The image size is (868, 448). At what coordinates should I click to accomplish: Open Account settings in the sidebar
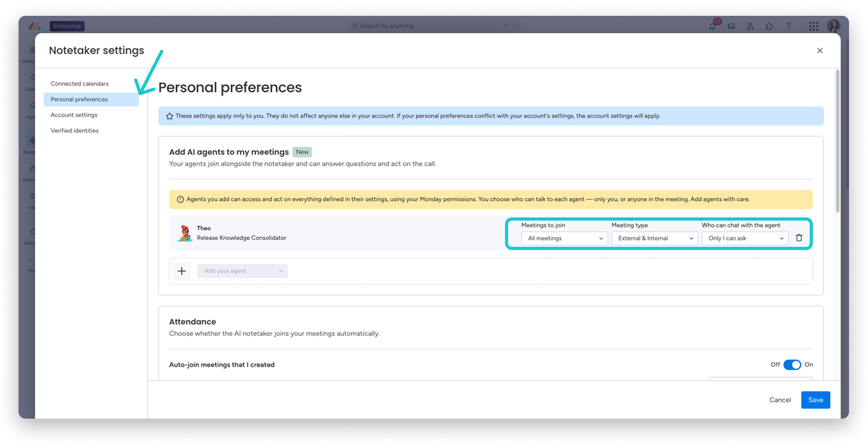74,115
